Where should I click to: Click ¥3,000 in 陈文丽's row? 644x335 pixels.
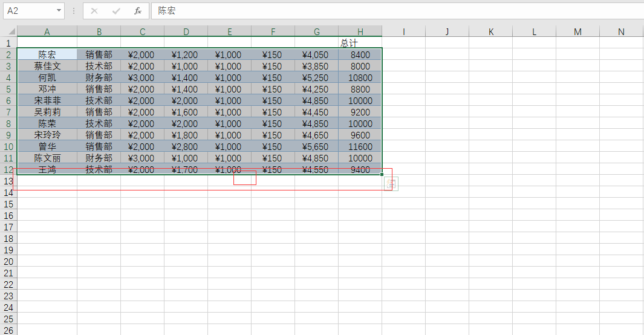tap(143, 158)
